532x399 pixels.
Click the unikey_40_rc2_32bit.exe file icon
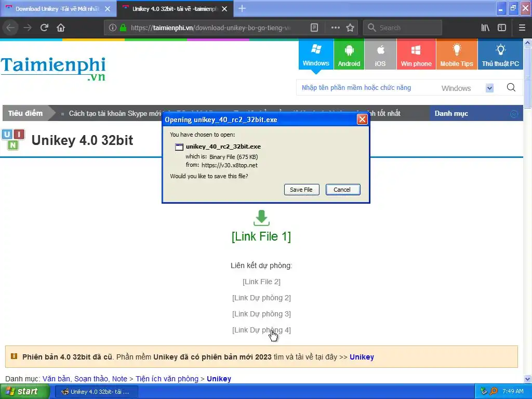pos(179,147)
